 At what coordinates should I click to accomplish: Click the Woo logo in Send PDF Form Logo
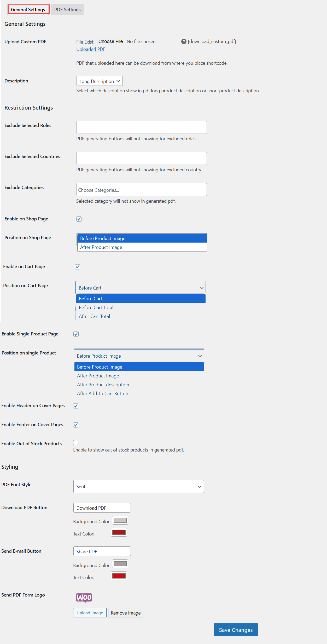pos(84,598)
